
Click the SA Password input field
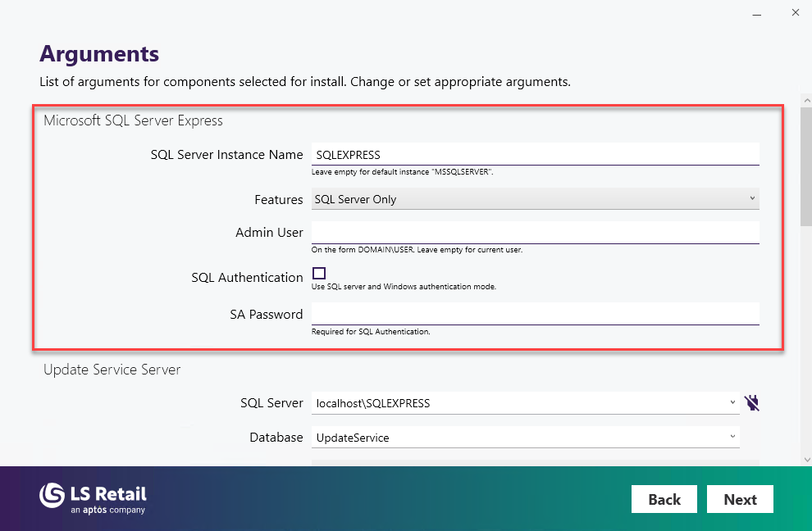[x=535, y=314]
